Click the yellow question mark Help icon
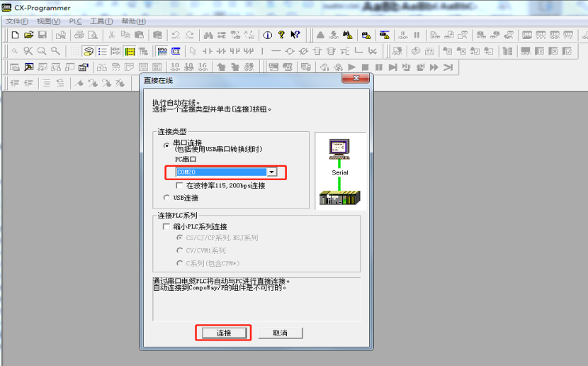The width and height of the screenshot is (588, 366). 281,35
